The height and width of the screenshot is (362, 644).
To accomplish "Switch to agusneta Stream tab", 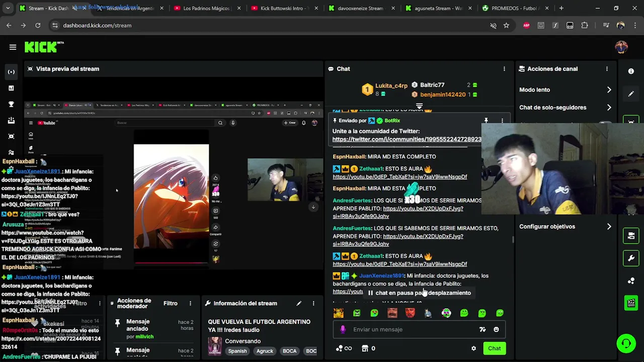I will pyautogui.click(x=438, y=8).
